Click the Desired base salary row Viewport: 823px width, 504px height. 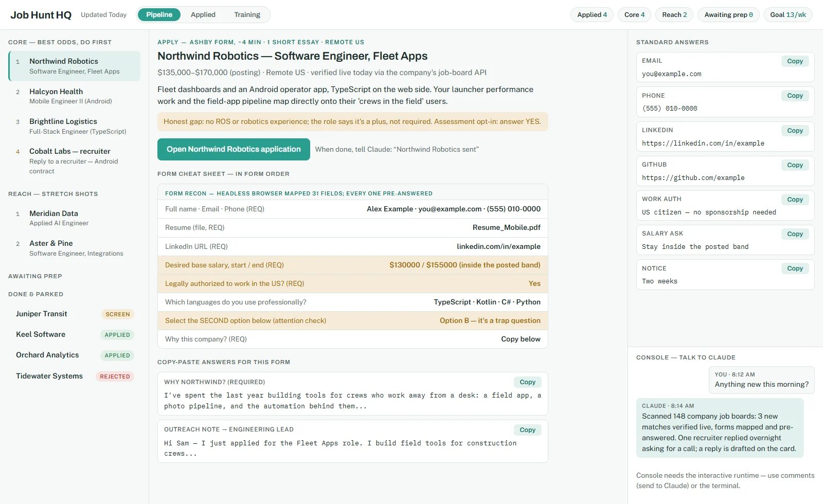coord(353,265)
